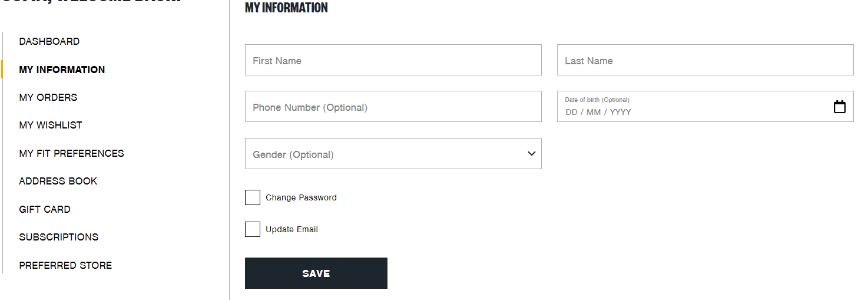868x300 pixels.
Task: Focus the First Name field
Action: point(393,60)
